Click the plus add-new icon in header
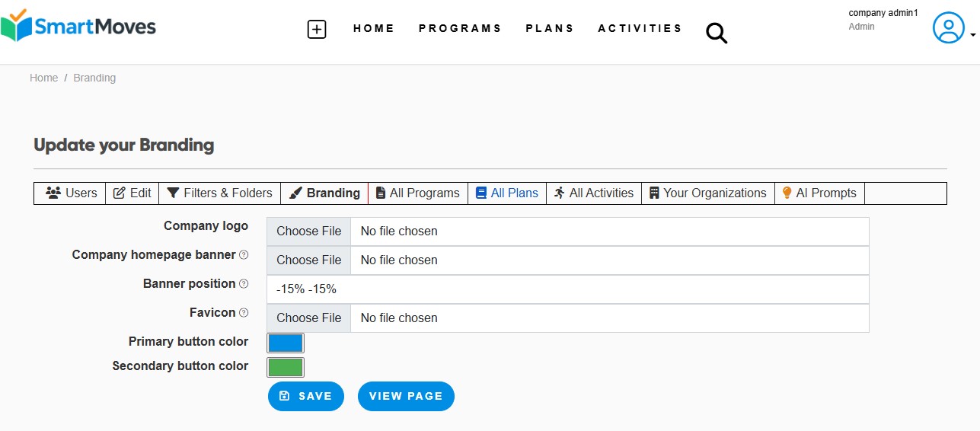980x431 pixels. pos(317,30)
